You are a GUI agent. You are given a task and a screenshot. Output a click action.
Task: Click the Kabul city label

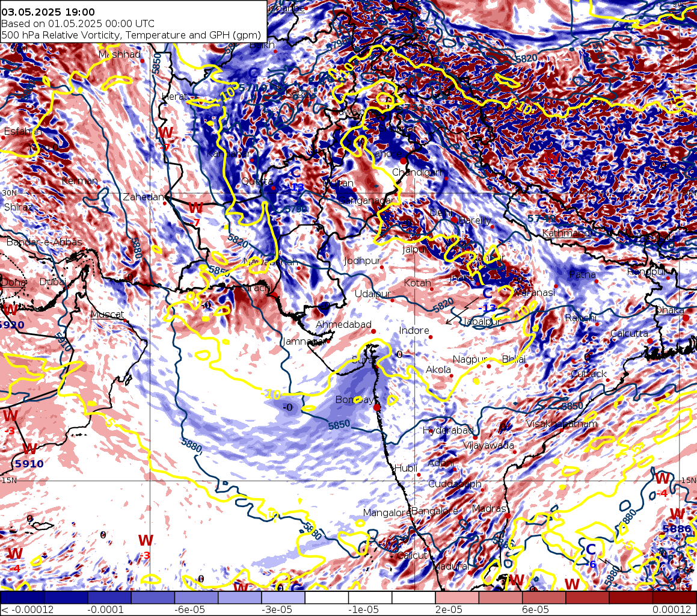pyautogui.click(x=298, y=93)
